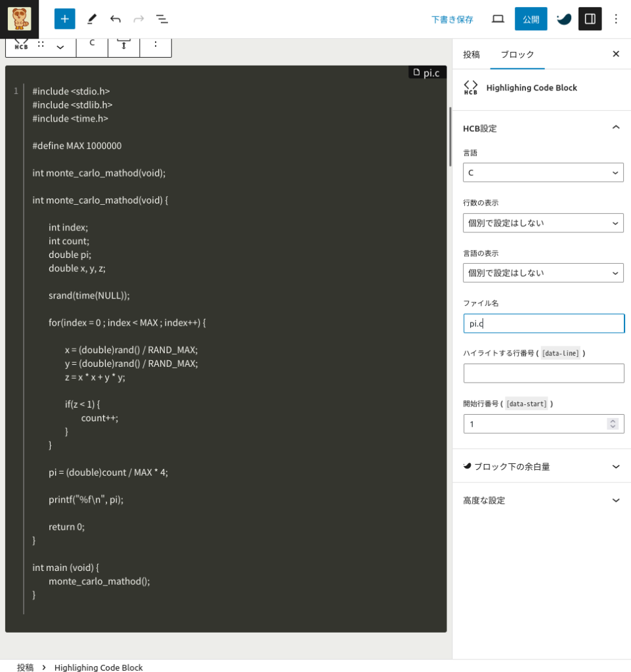Click the 下書き保存 link

coord(452,19)
